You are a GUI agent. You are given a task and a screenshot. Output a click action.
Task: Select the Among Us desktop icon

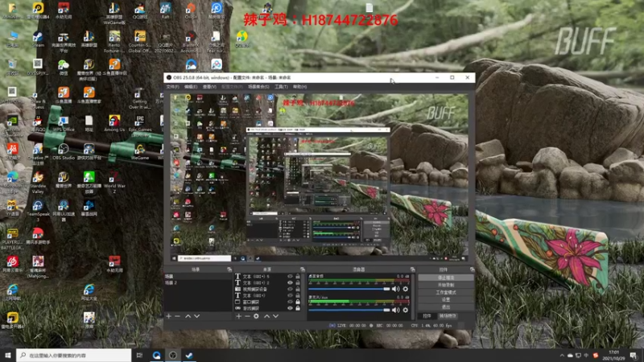114,123
